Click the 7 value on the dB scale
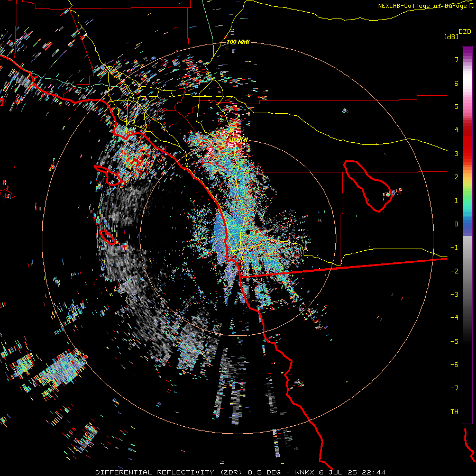This screenshot has height=476, width=476. click(456, 59)
